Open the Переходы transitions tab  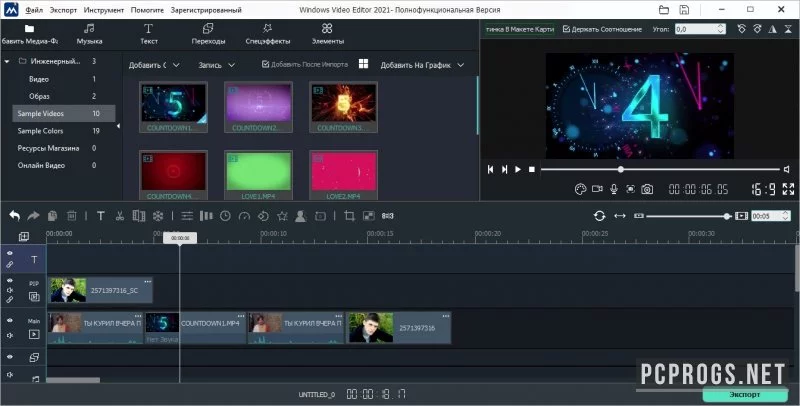(x=208, y=34)
